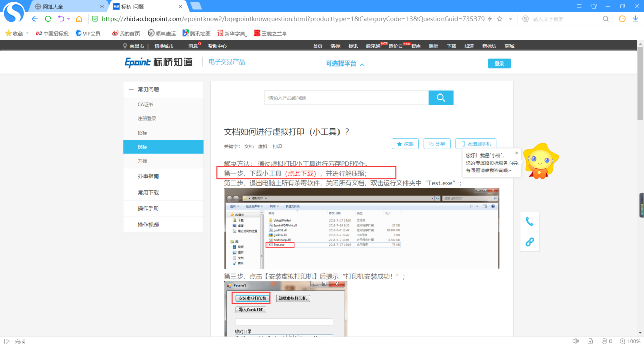Open the 中国招标投 bookmark
Screen dimensions: 644x346
coord(52,33)
